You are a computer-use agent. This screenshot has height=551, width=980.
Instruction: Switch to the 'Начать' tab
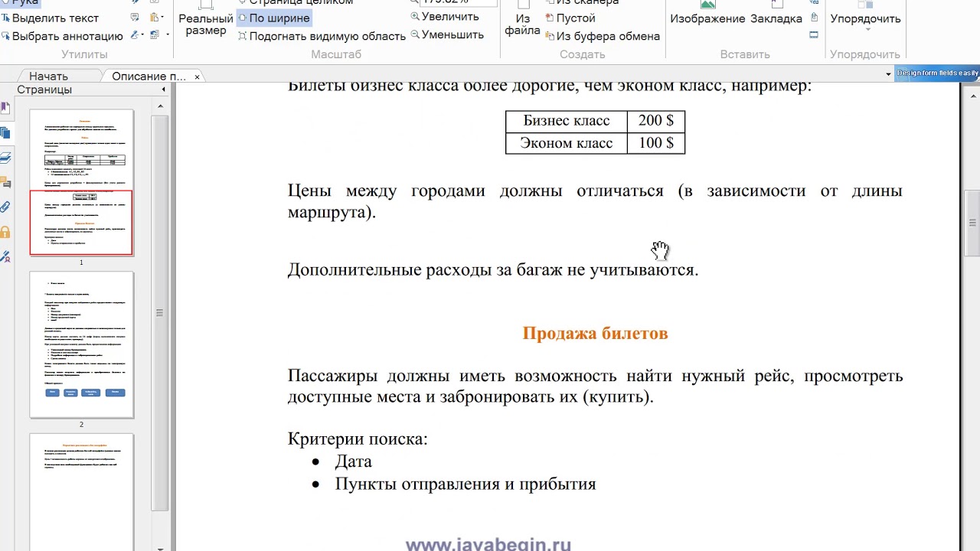pyautogui.click(x=48, y=77)
